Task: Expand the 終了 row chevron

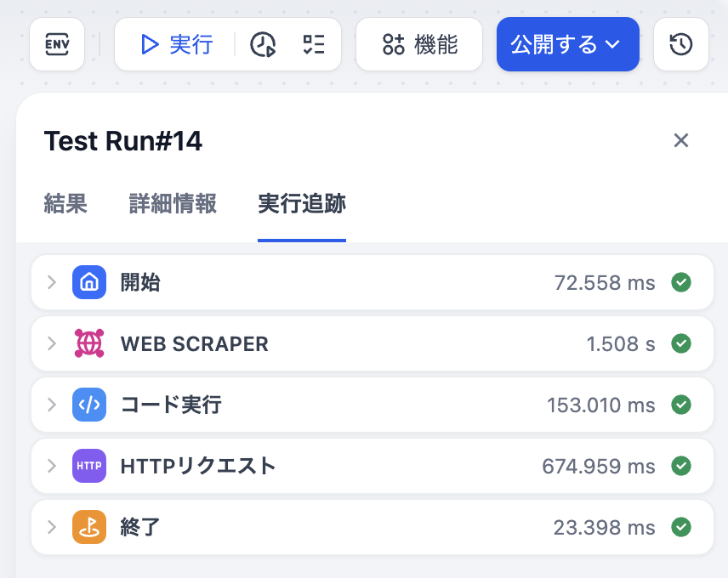Action: pyautogui.click(x=52, y=527)
